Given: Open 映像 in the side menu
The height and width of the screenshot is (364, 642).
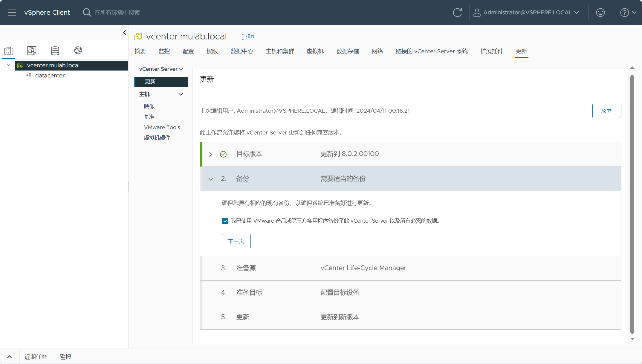Looking at the screenshot, I should [149, 106].
